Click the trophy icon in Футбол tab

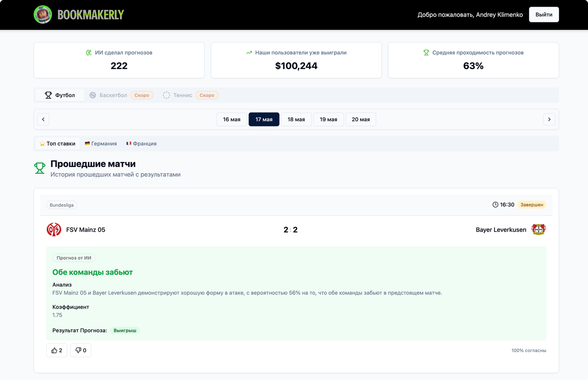(48, 95)
